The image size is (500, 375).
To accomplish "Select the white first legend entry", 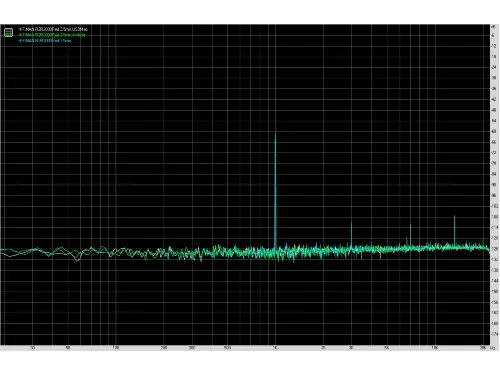I will coord(53,29).
